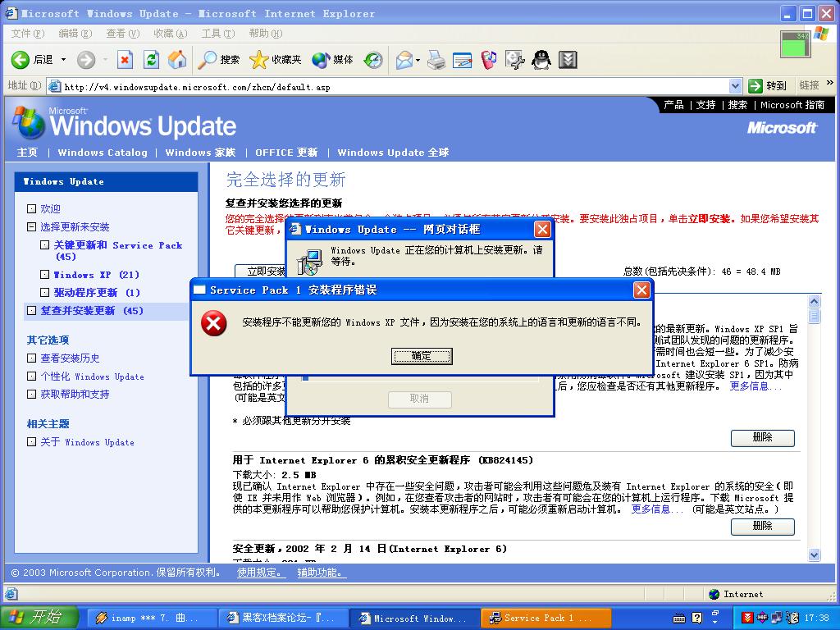Screen dimensions: 840x630
Task: Click the installer icon in Windows Update dialog
Action: pyautogui.click(x=309, y=261)
